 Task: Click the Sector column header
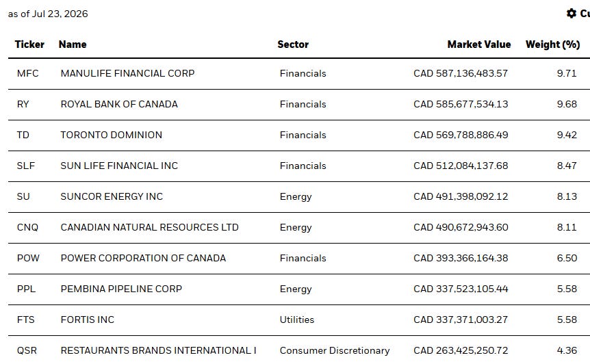pos(293,44)
